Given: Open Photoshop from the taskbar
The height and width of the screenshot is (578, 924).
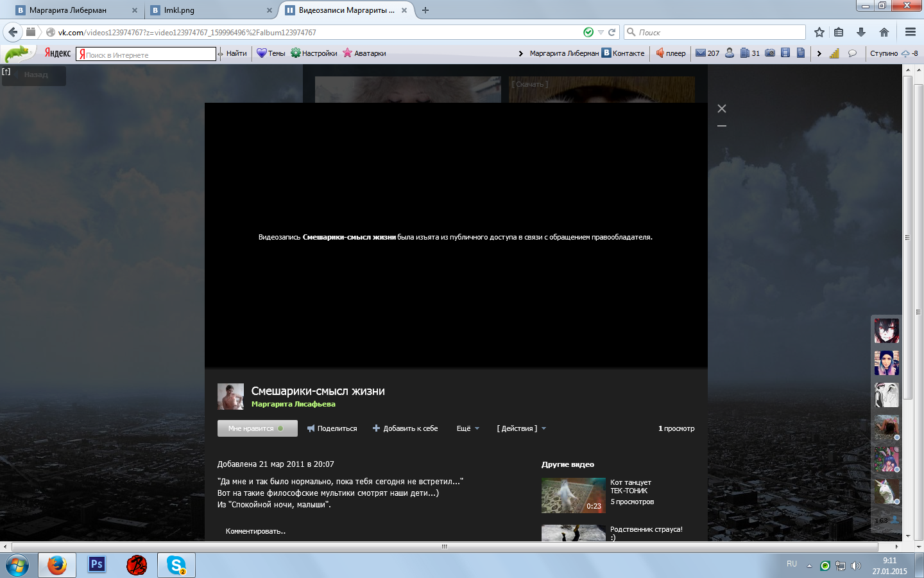Looking at the screenshot, I should 97,565.
